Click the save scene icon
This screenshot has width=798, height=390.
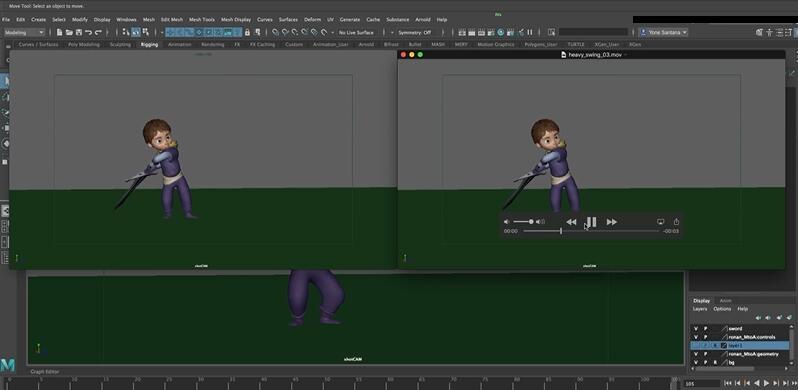click(79, 32)
